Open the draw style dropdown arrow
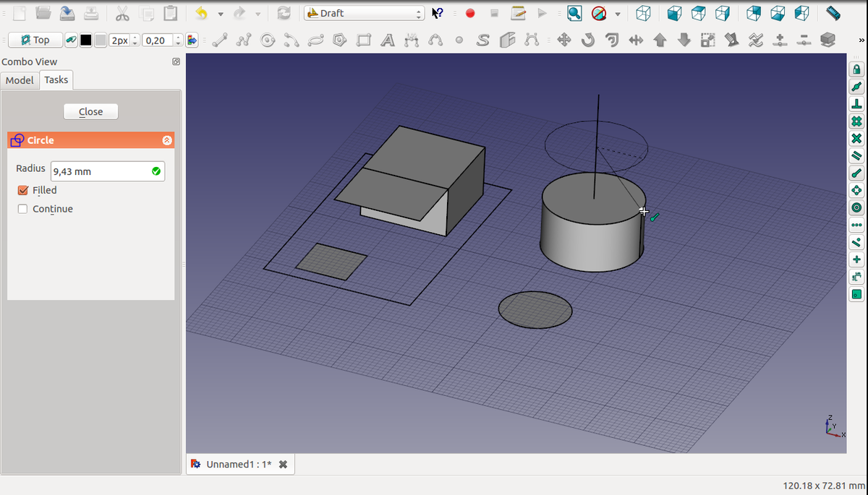Image resolution: width=868 pixels, height=495 pixels. [617, 14]
